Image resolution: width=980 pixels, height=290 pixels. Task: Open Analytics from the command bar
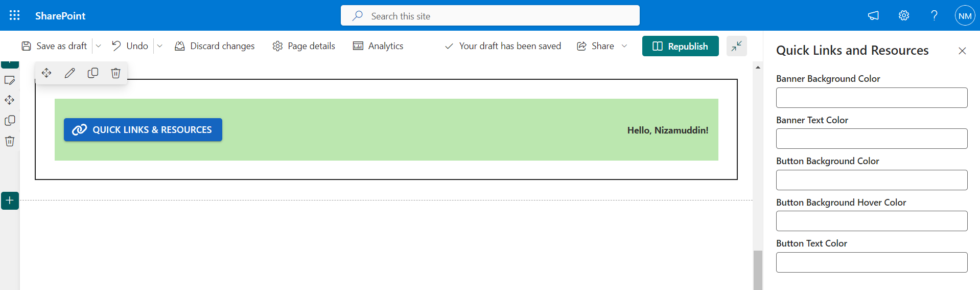(x=378, y=46)
